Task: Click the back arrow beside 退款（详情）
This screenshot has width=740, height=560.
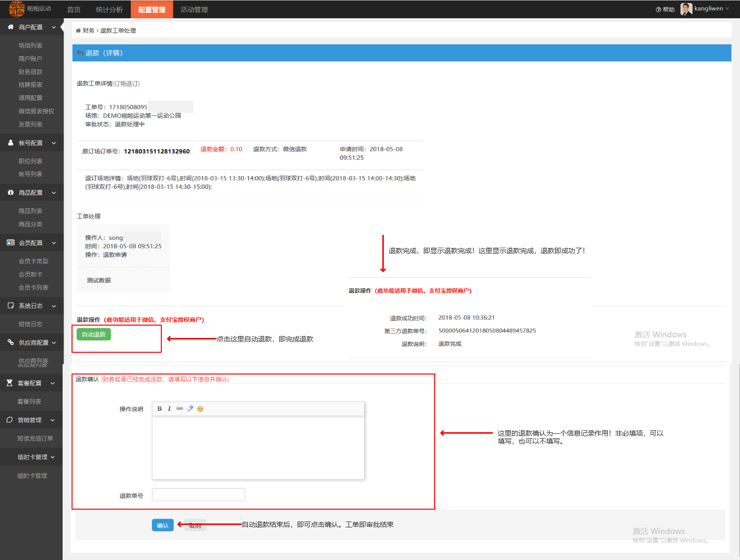Action: (80, 53)
